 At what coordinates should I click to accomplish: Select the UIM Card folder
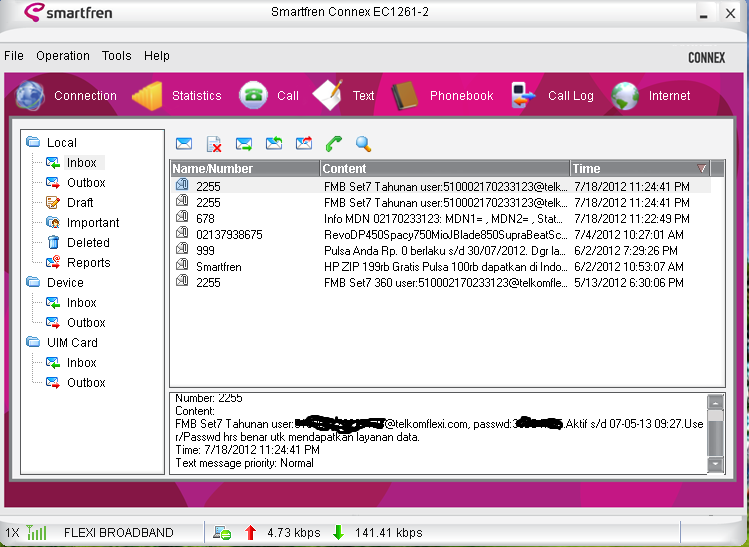[x=72, y=343]
